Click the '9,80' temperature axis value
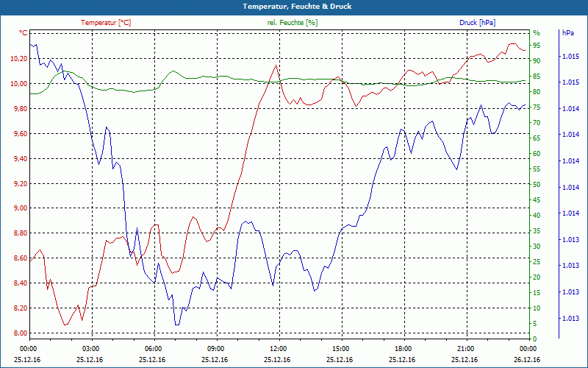Screen dimensions: 588x368 [x=22, y=108]
